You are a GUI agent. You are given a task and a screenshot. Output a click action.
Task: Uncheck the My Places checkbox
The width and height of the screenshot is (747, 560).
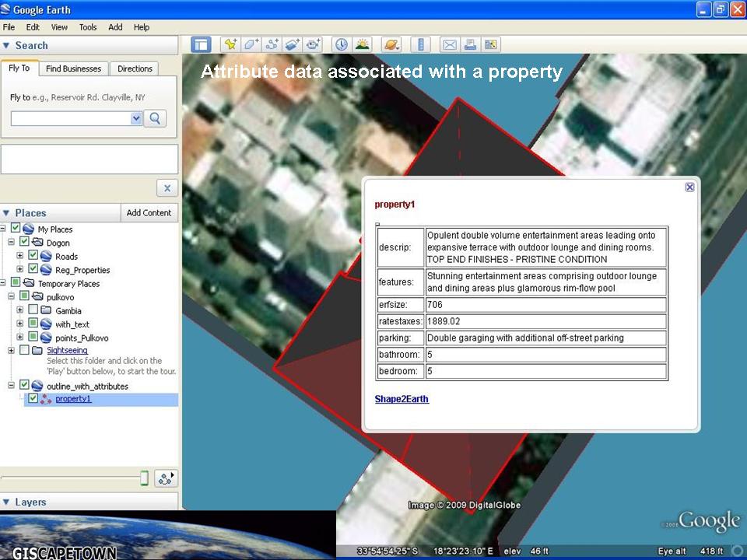pyautogui.click(x=16, y=228)
